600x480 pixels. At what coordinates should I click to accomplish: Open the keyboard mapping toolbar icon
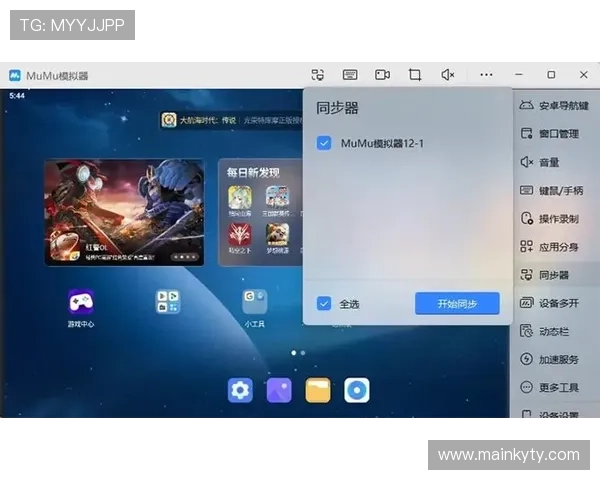[x=350, y=75]
